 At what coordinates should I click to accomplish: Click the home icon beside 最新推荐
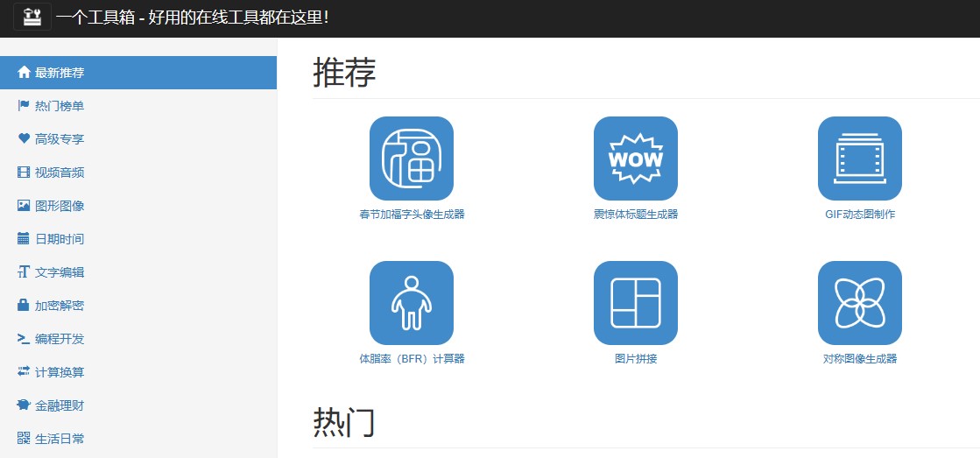pyautogui.click(x=24, y=73)
